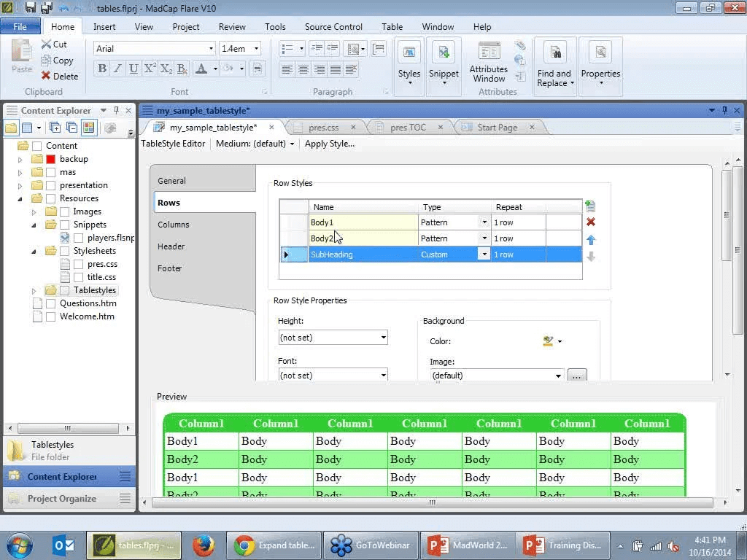Open the Attributes Window
Viewport: 747px width, 560px height.
489,63
